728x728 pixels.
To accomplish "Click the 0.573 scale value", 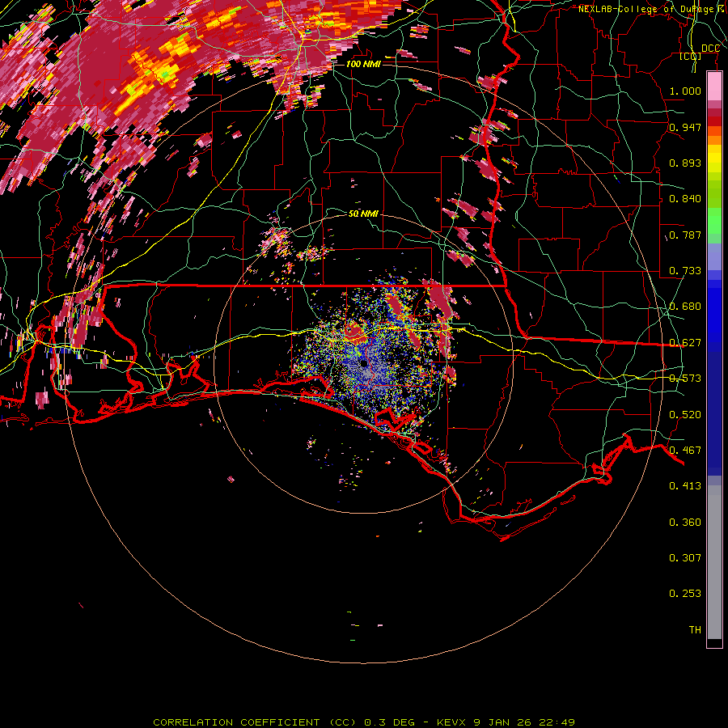I will (x=685, y=379).
